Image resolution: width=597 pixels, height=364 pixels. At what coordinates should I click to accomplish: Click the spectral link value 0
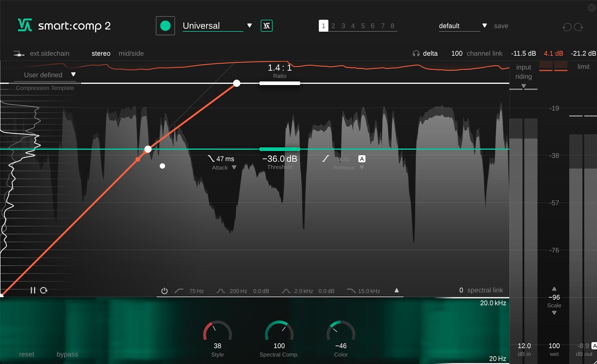[461, 290]
